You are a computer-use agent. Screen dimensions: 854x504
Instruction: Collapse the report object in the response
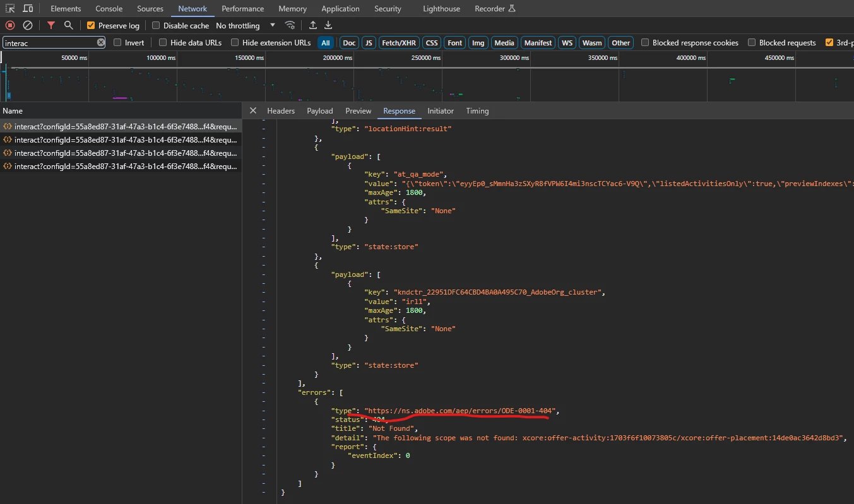(x=264, y=447)
